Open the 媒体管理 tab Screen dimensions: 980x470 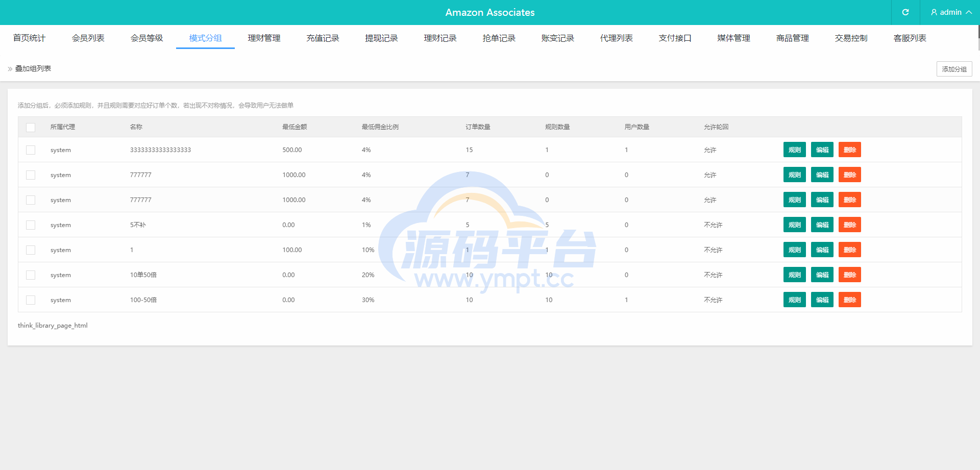pos(734,38)
